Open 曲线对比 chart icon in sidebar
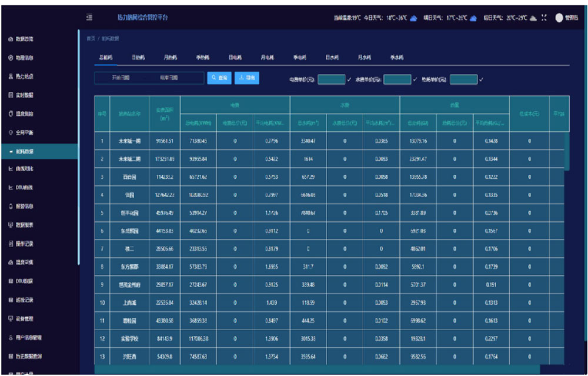The width and height of the screenshot is (588, 376). 11,169
